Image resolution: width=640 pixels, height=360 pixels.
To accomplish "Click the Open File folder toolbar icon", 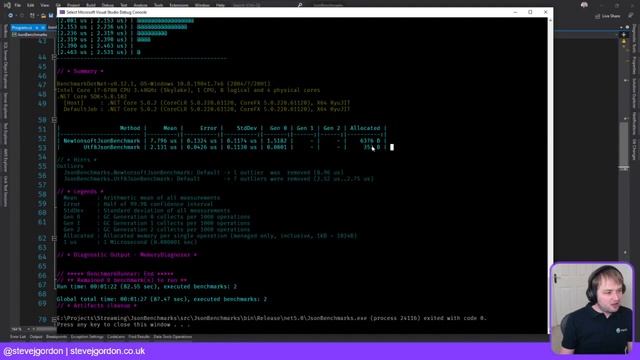I will tap(43, 16).
